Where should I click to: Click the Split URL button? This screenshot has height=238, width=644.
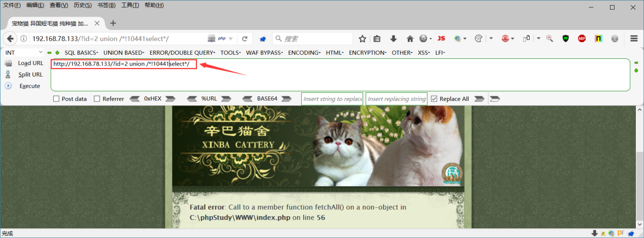point(24,75)
